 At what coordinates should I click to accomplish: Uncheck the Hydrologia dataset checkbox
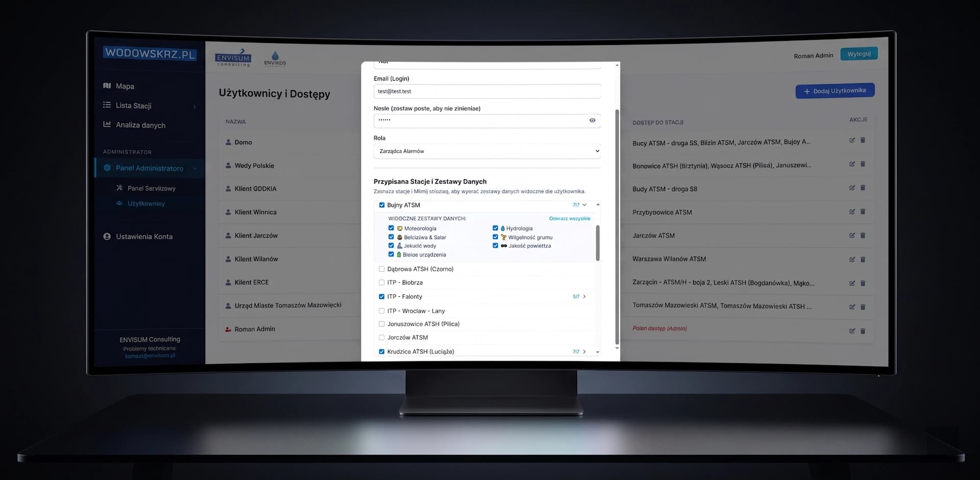point(495,228)
